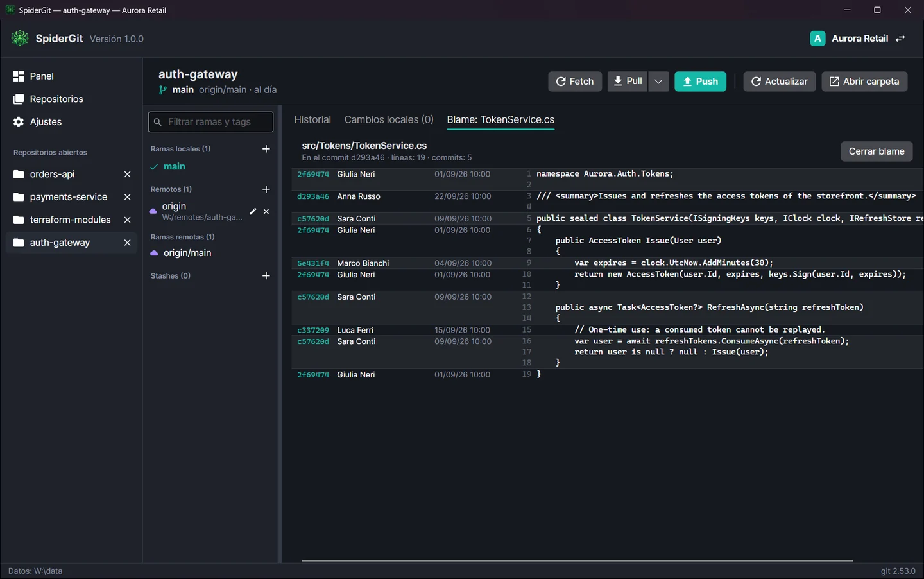
Task: Click commit hash d293a46 in blame
Action: point(313,196)
